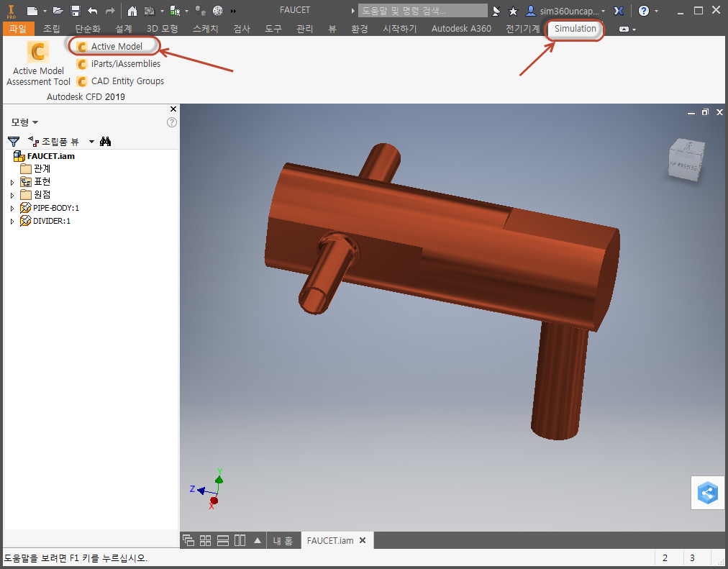Expand the quick access toolbar overflow arrows
Screen dimensions: 728x569
pos(233,11)
